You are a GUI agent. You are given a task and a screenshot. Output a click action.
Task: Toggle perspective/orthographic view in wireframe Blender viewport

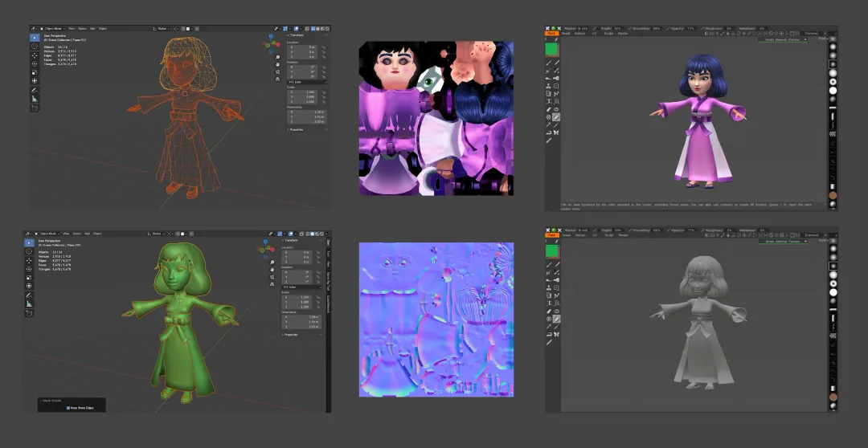click(x=277, y=79)
